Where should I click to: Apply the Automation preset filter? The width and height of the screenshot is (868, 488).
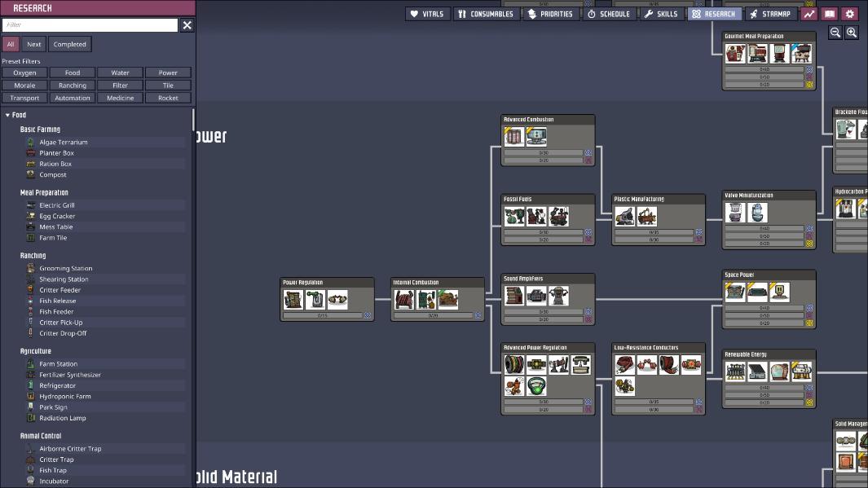coord(72,98)
